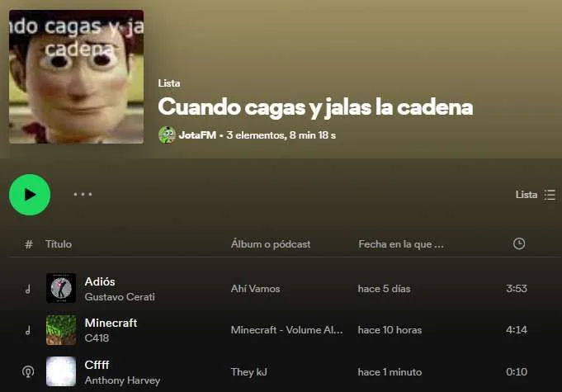The height and width of the screenshot is (392, 562).
Task: Open the Minecraft - Volume Alpha album link
Action: (286, 330)
